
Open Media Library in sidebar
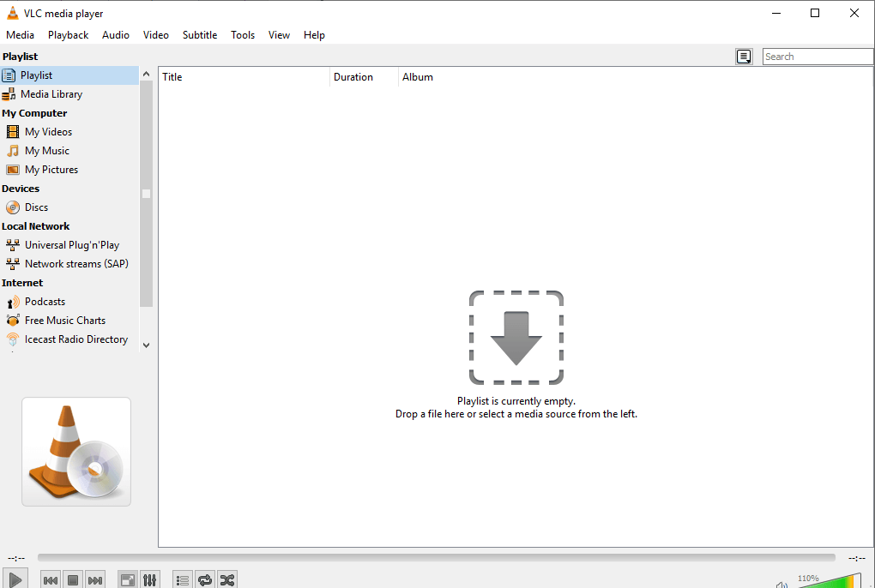coord(69,94)
